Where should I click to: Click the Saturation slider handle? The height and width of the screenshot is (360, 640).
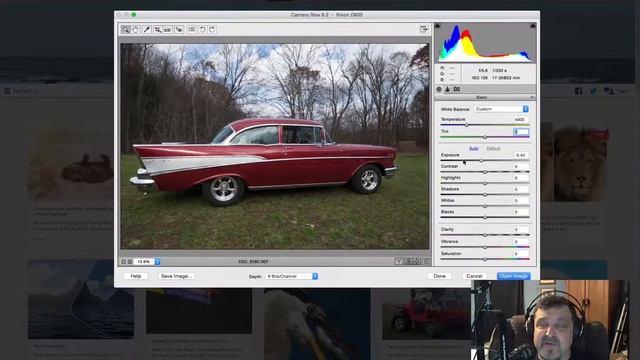coord(485,259)
